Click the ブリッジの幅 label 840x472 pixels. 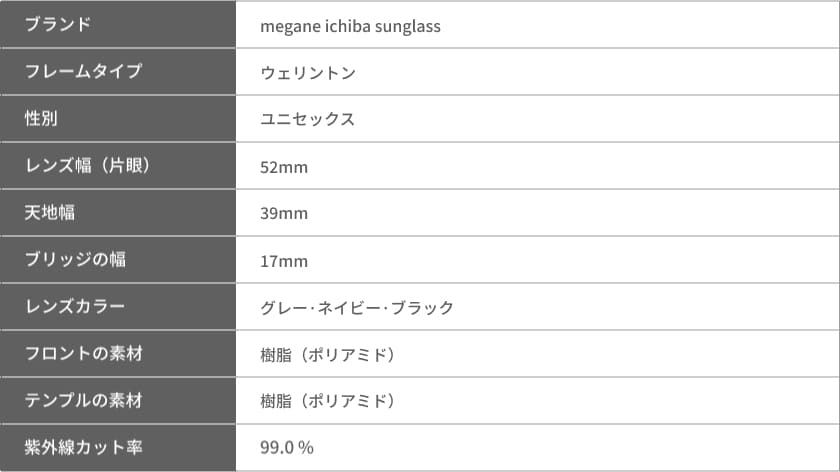(x=76, y=259)
